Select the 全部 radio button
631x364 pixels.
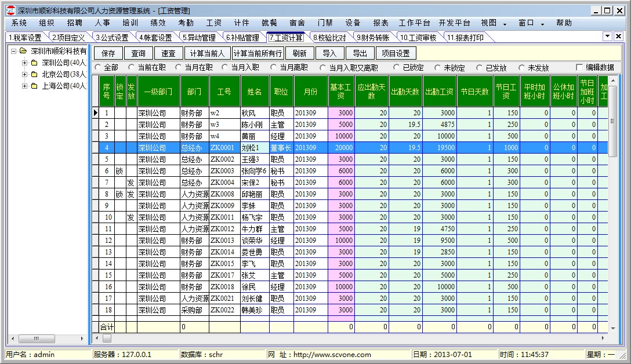coord(98,67)
